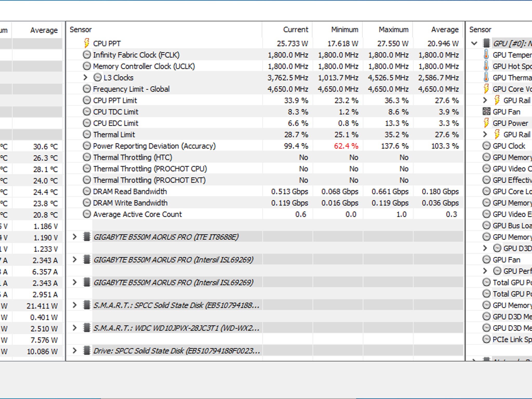
Task: Select the 137.6 % maximum deviation value
Action: pos(395,146)
